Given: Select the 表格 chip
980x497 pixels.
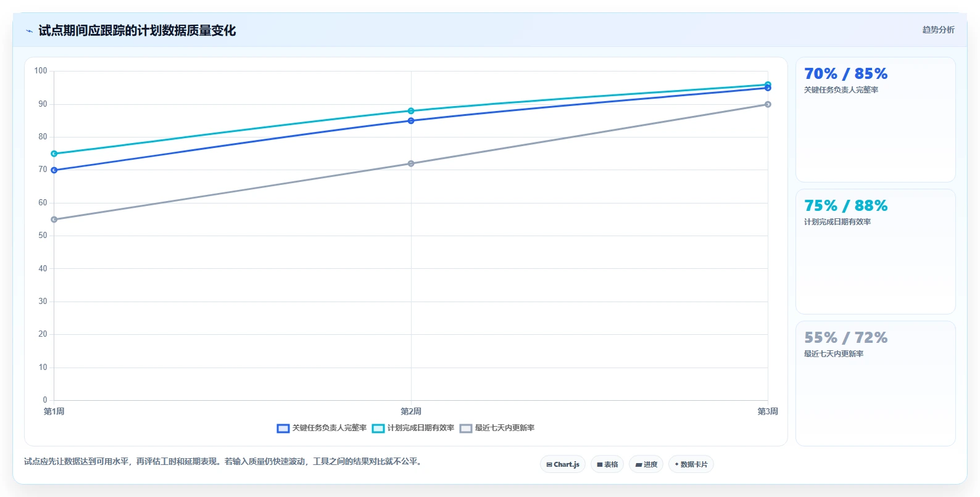Looking at the screenshot, I should [607, 464].
